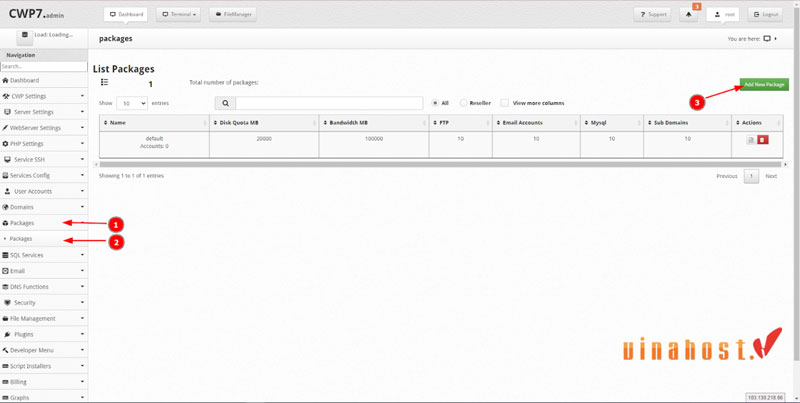Focus the navigation Search field
800x403 pixels.
point(44,66)
